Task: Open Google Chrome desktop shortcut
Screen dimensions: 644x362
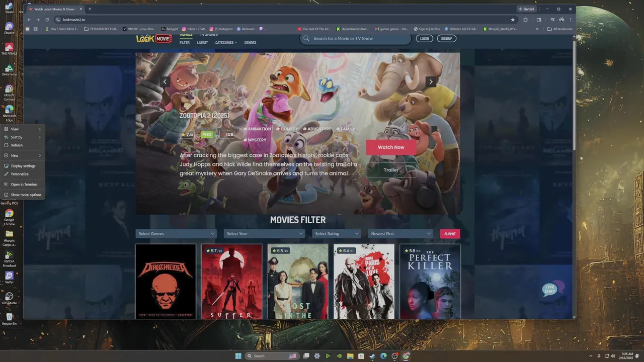Action: [x=9, y=217]
